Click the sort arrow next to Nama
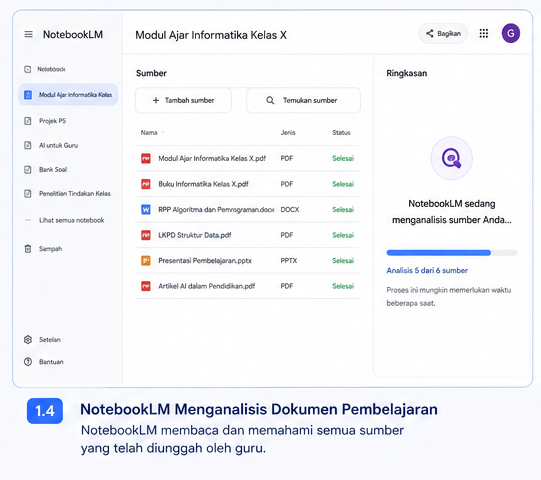Viewport: 541px width, 480px height. coord(163,133)
